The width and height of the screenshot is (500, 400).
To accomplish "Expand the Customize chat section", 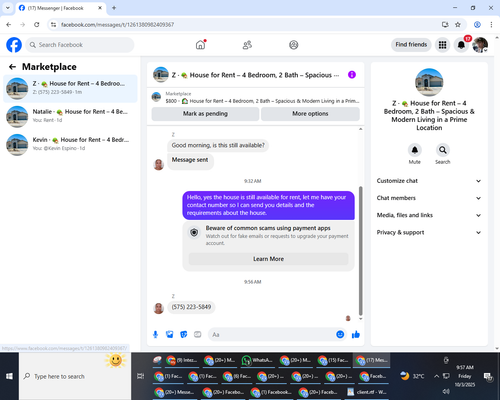I will point(429,181).
